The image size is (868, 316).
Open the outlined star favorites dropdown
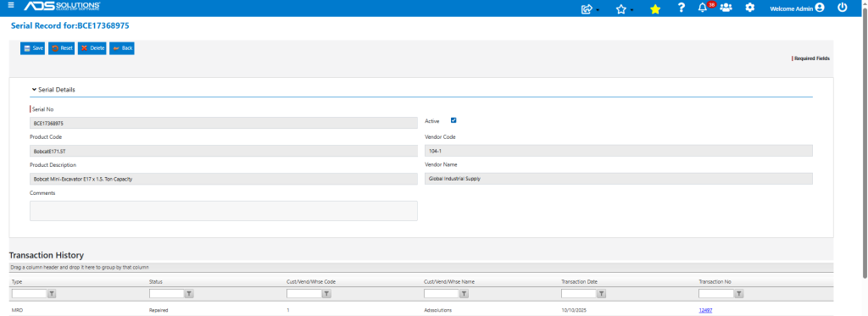pyautogui.click(x=624, y=8)
